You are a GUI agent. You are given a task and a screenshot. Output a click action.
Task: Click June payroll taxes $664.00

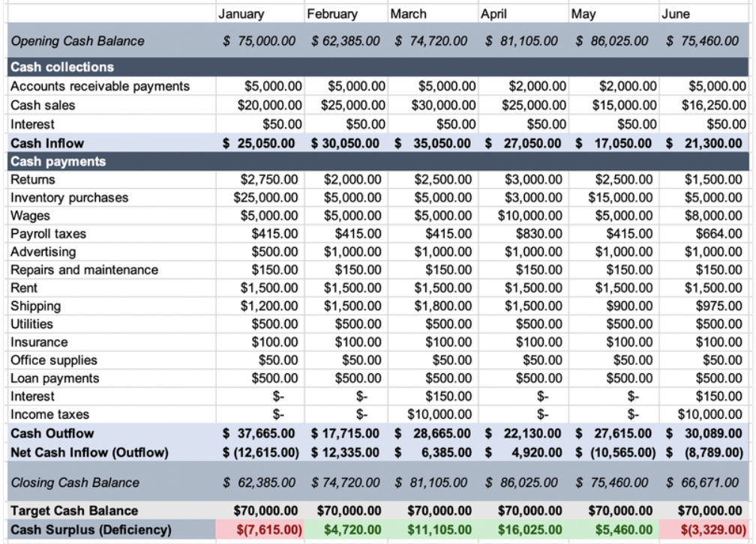[x=718, y=234]
